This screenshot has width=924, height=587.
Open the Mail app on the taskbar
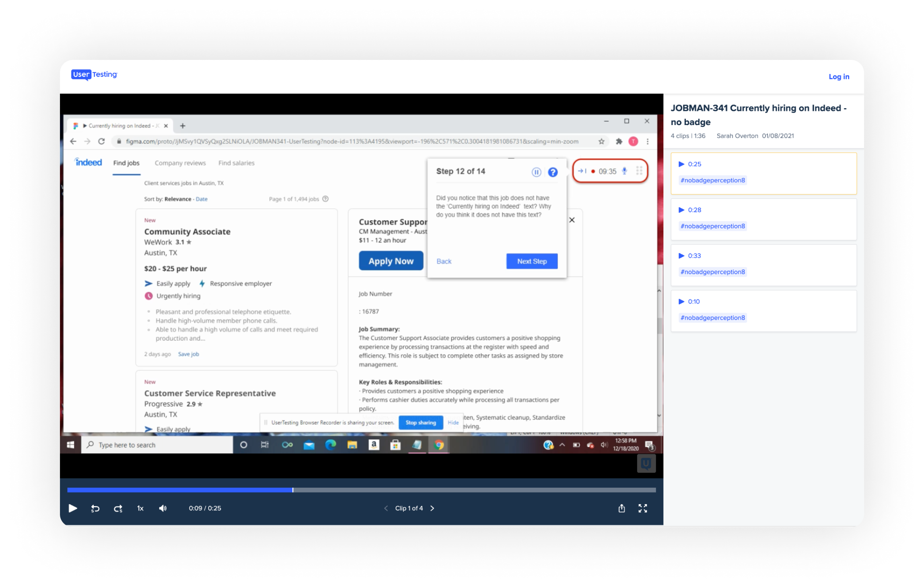point(309,445)
